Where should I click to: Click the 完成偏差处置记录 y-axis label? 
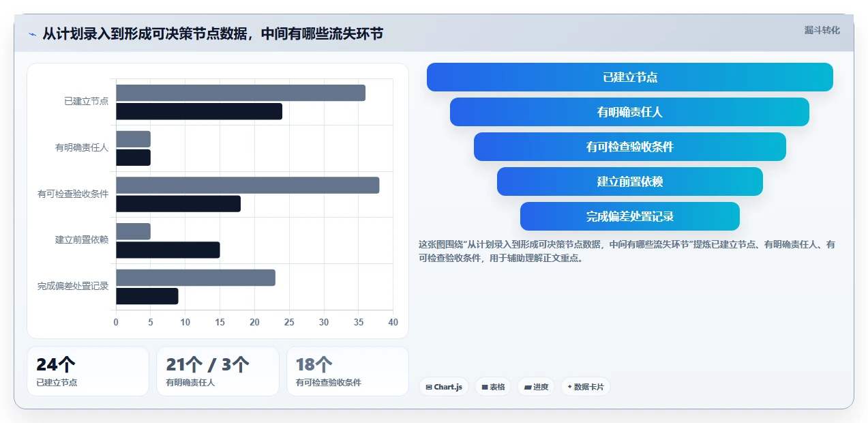pyautogui.click(x=73, y=287)
